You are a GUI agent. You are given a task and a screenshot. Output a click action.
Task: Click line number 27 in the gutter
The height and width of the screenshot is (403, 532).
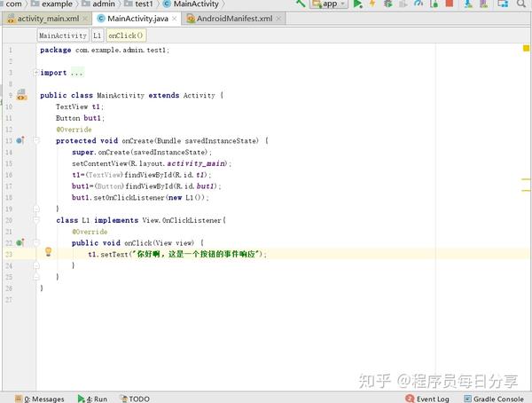pos(9,300)
